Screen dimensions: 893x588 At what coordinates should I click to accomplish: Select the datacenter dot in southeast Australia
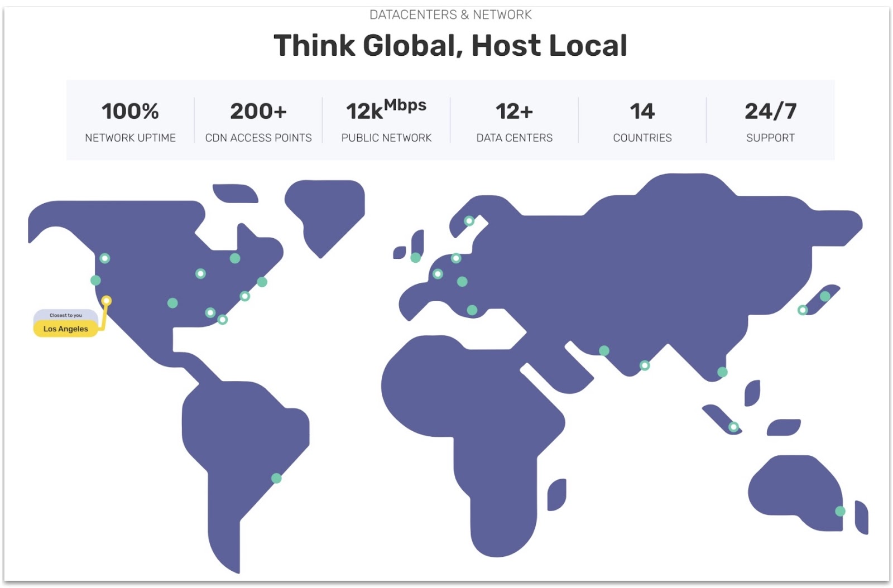[840, 511]
